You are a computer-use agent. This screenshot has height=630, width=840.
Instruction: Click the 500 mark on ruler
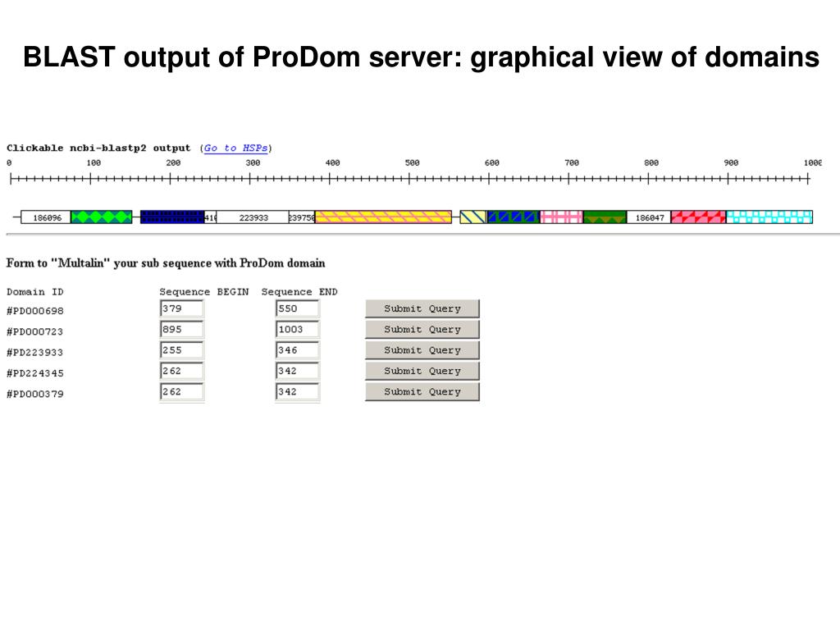[x=412, y=163]
